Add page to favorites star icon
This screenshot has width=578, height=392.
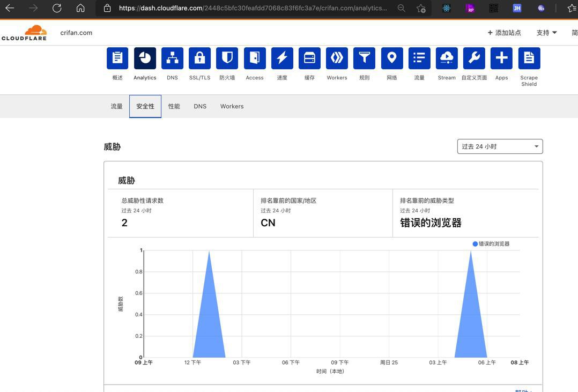click(421, 8)
